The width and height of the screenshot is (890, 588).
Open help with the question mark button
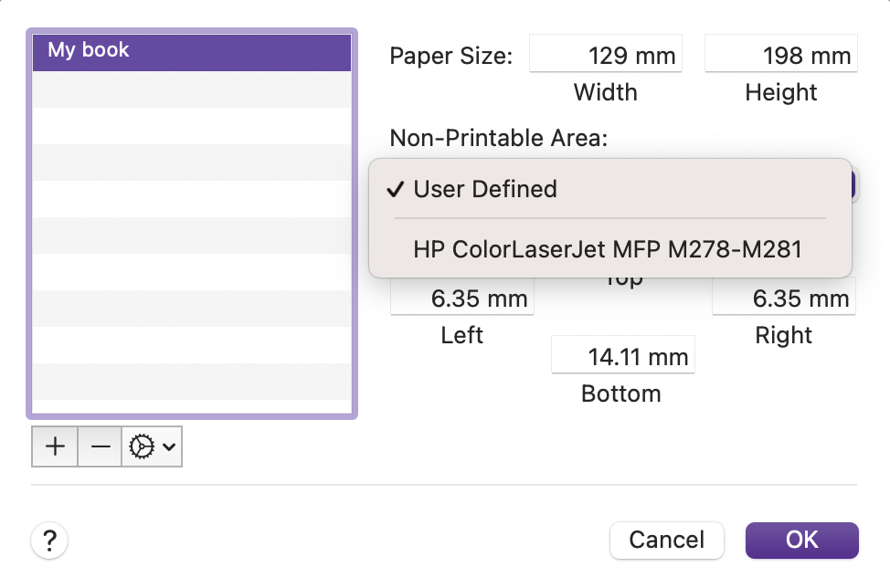(49, 541)
